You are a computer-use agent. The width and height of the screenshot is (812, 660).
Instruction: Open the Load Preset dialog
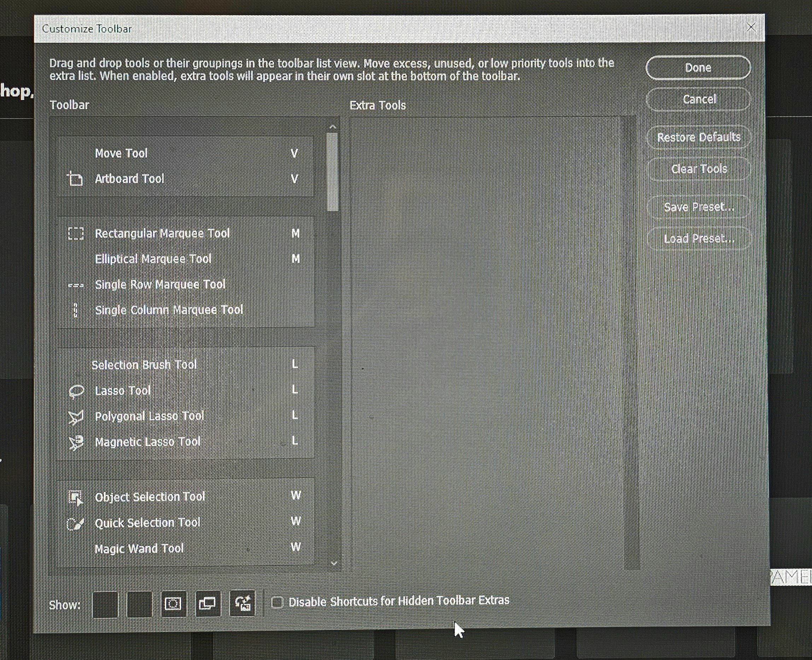click(x=699, y=239)
